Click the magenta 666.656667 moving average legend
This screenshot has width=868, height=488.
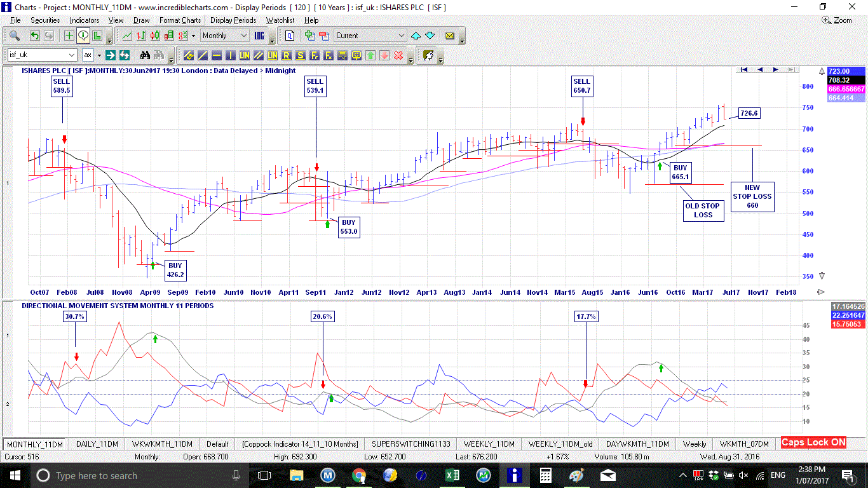point(846,89)
